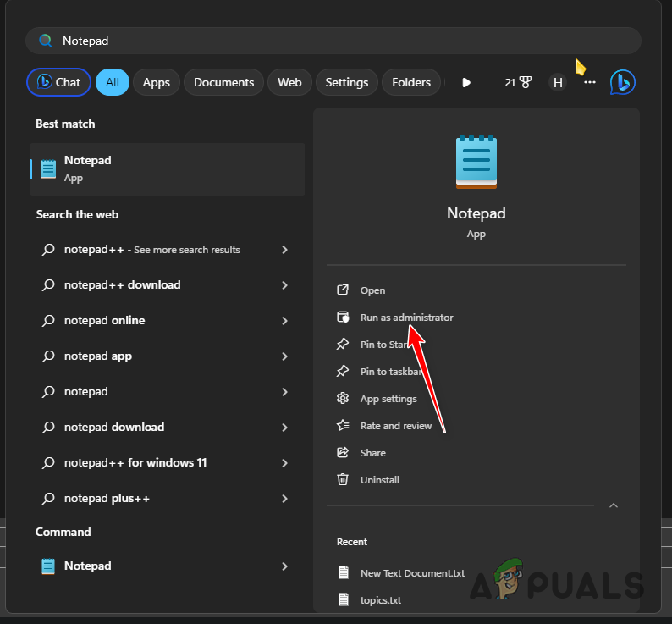Viewport: 672px width, 624px height.
Task: Expand the notepad++ download chevron
Action: [284, 285]
